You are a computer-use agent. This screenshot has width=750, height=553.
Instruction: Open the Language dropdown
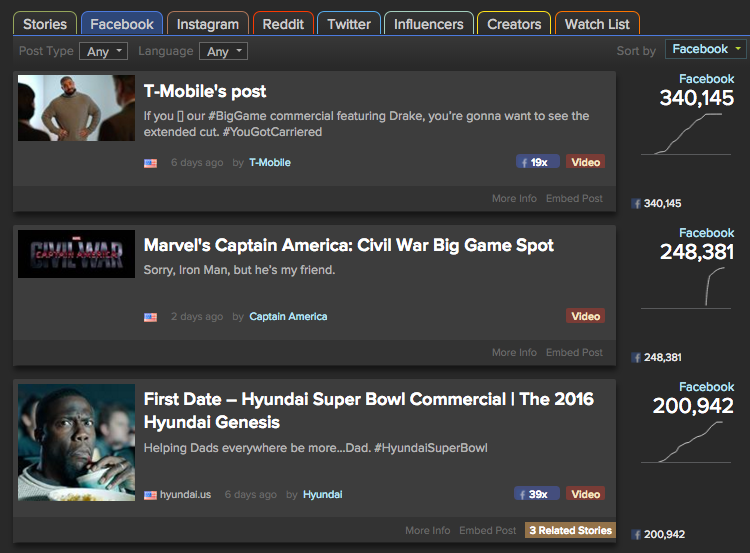coord(223,51)
